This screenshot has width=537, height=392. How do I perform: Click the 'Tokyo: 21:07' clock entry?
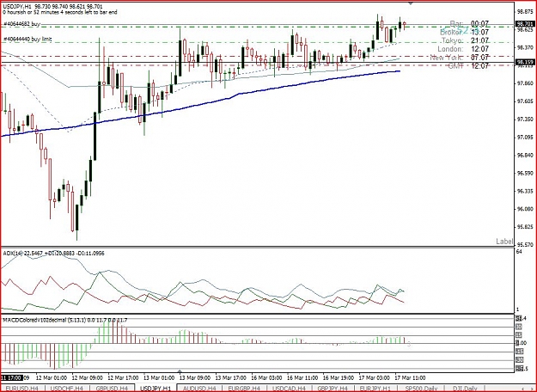465,40
